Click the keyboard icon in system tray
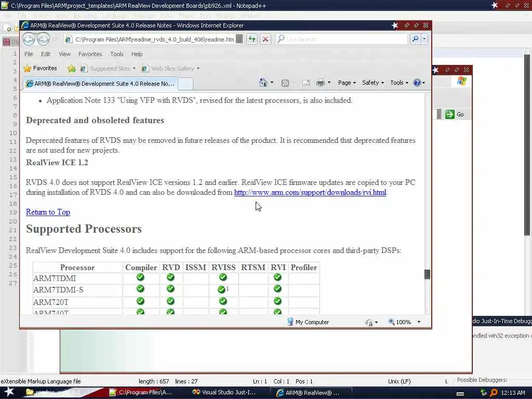532x399 pixels. (x=460, y=393)
